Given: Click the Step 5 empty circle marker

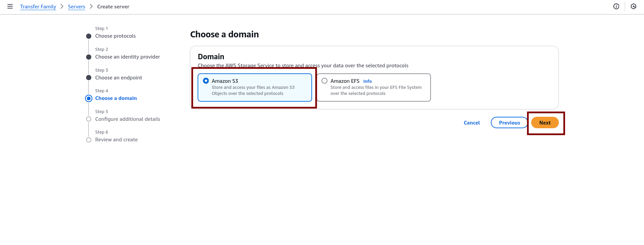Looking at the screenshot, I should (x=89, y=119).
